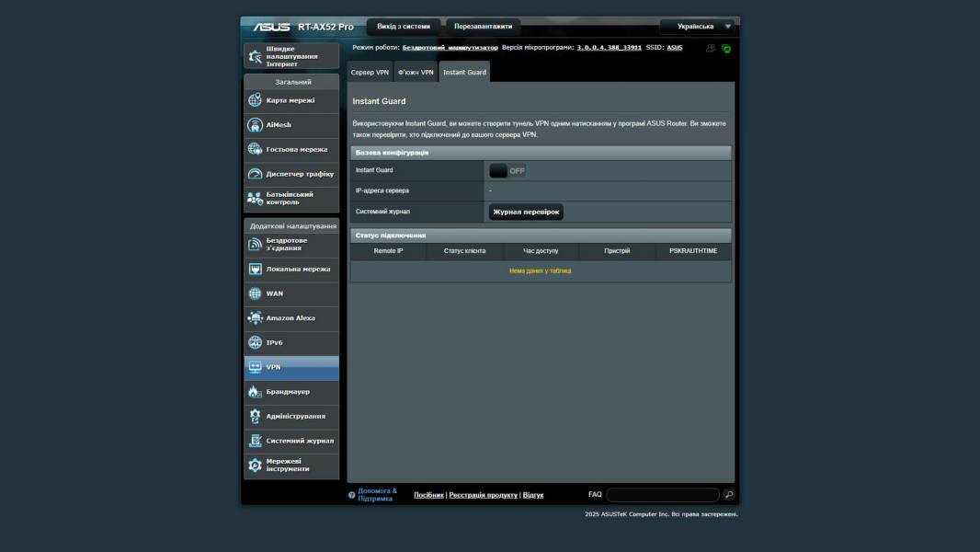Click the Брандмауер firewall flame icon
This screenshot has height=552, width=980.
(256, 392)
